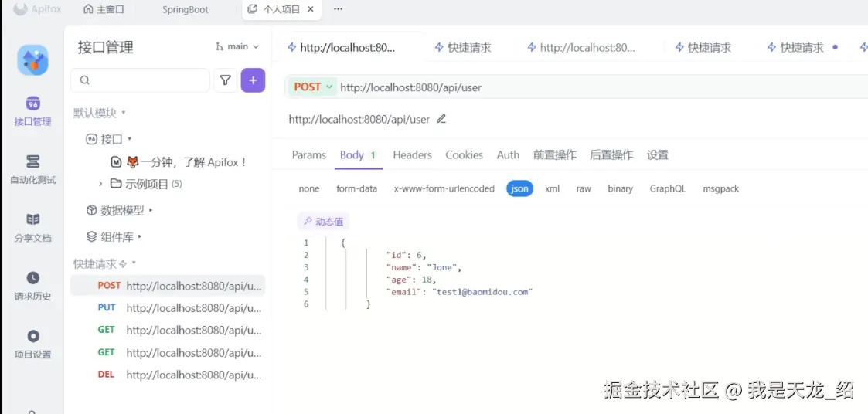This screenshot has height=414, width=868.
Task: Select the binary body type
Action: (620, 188)
